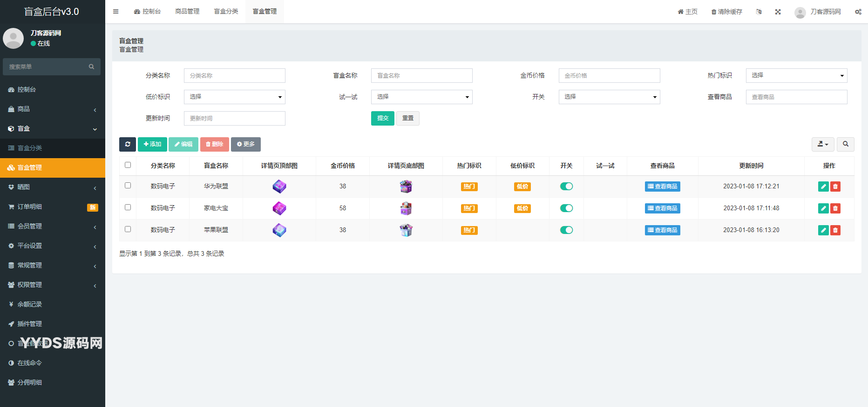
Task: Click the fullscreen icon in top bar
Action: pos(778,12)
